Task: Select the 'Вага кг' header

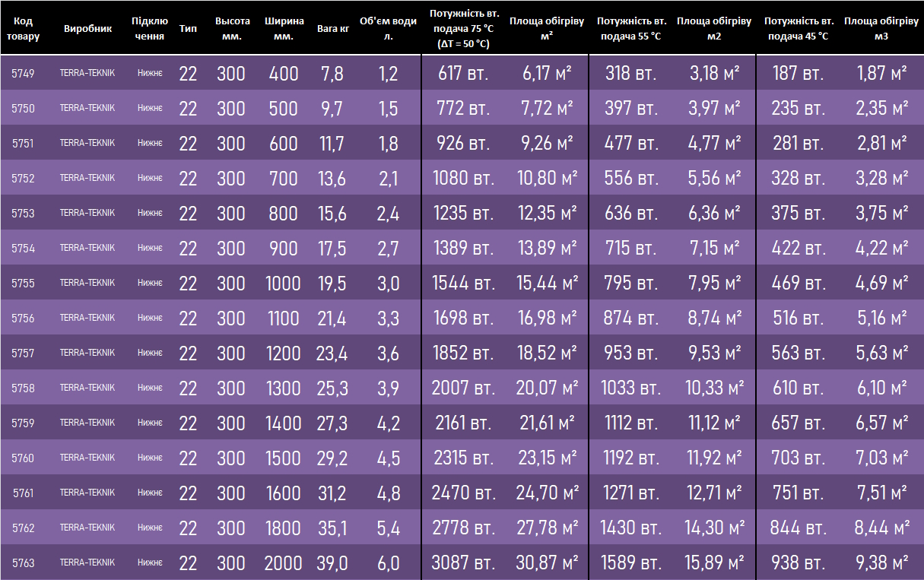Action: pos(332,28)
